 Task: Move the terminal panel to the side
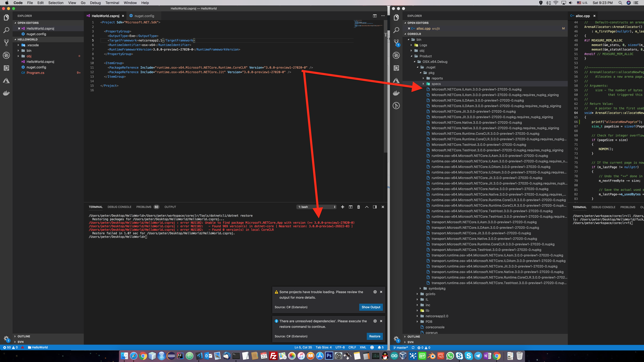[x=375, y=207]
